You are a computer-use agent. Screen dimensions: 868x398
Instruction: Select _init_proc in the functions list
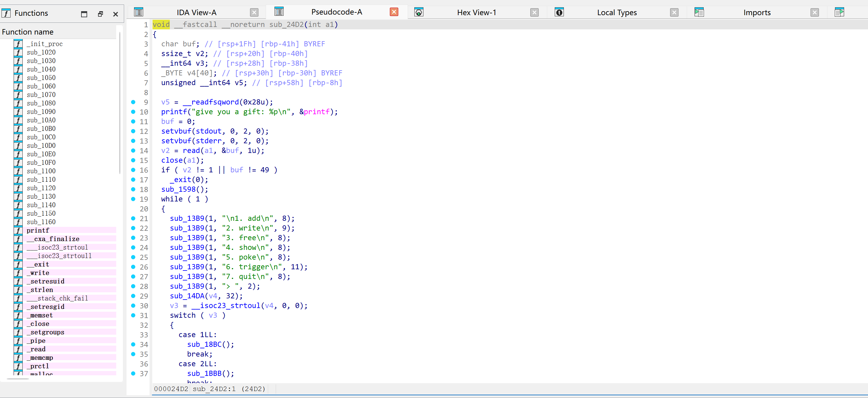[45, 44]
